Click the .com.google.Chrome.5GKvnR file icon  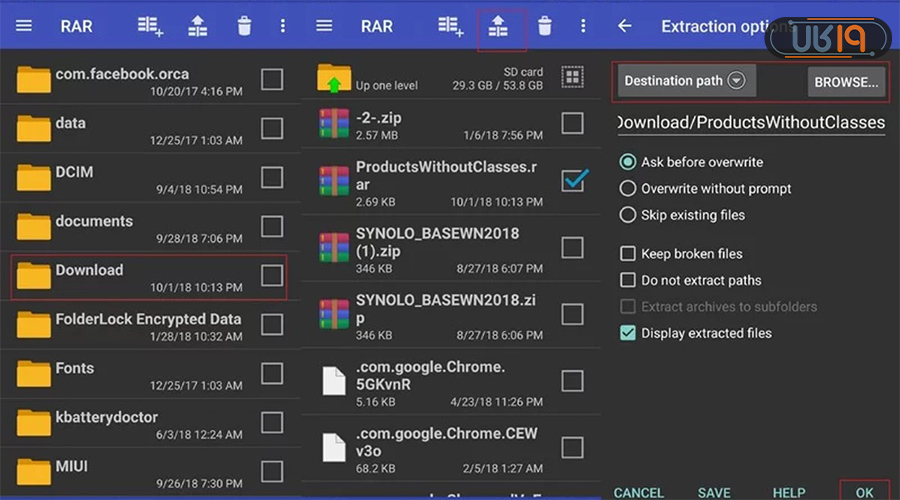click(333, 381)
